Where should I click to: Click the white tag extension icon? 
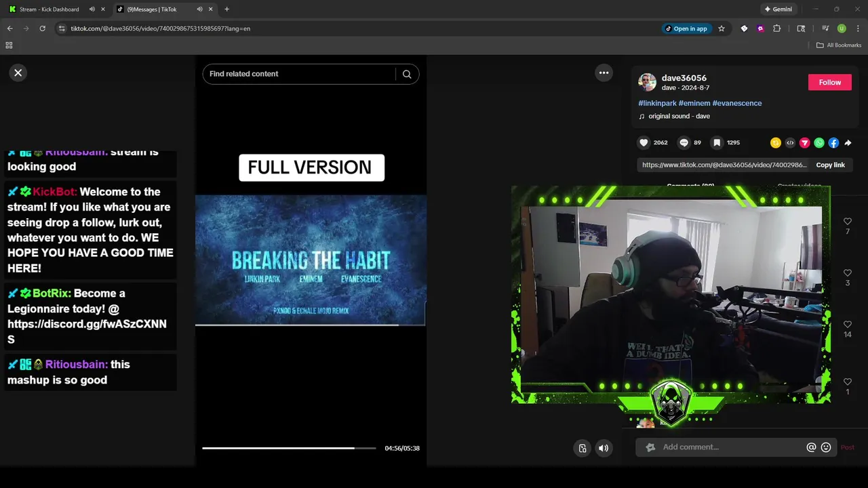[x=744, y=28]
